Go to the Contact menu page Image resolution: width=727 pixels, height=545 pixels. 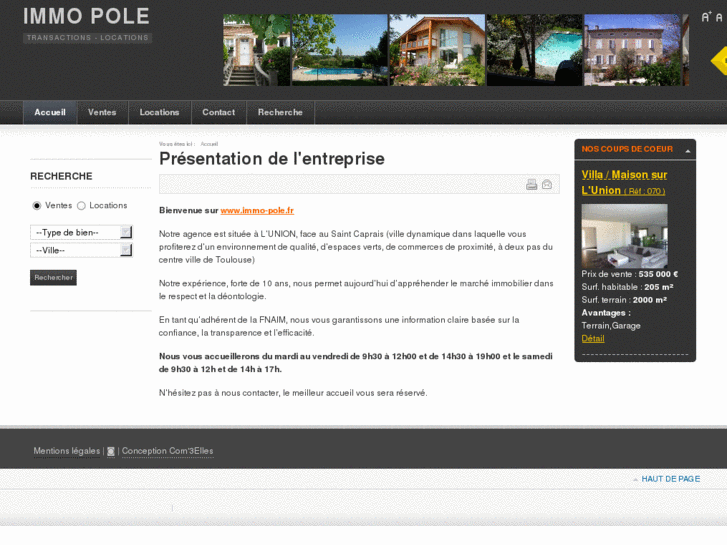tap(218, 112)
